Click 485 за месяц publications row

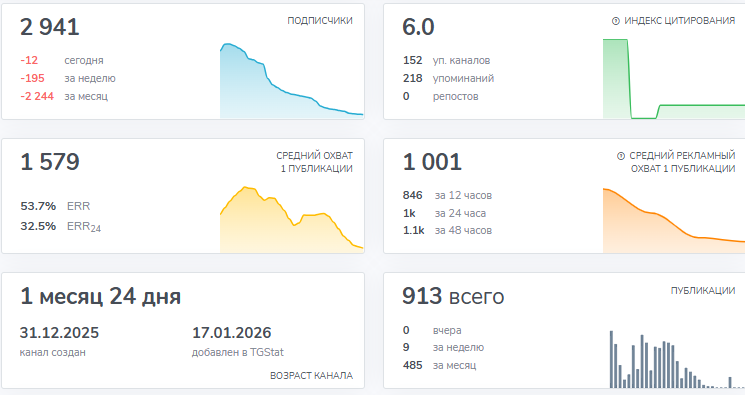pyautogui.click(x=439, y=366)
